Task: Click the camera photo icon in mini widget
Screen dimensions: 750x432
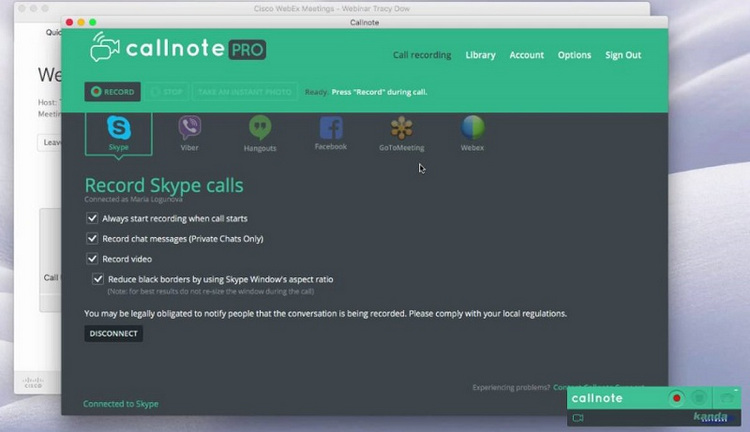Action: tap(727, 398)
